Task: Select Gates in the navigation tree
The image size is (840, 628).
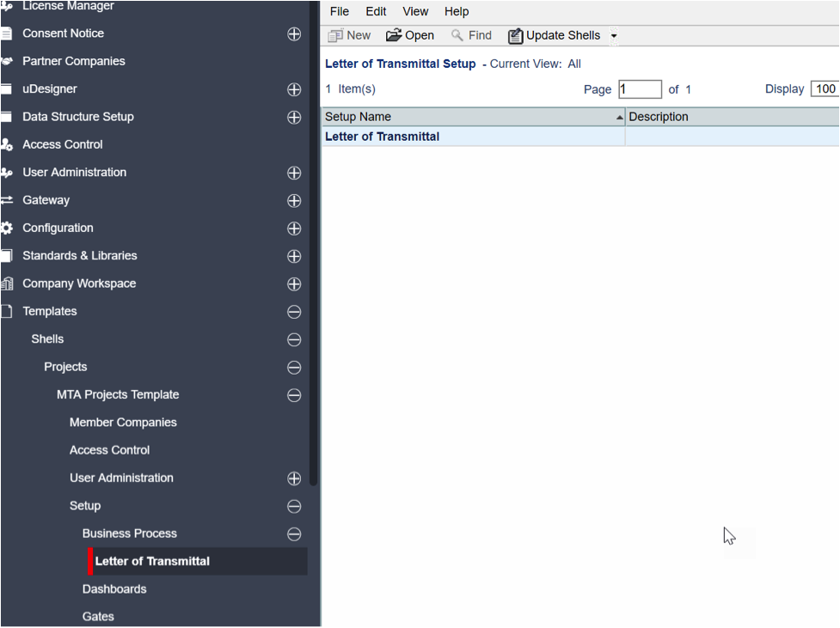Action: coord(98,617)
